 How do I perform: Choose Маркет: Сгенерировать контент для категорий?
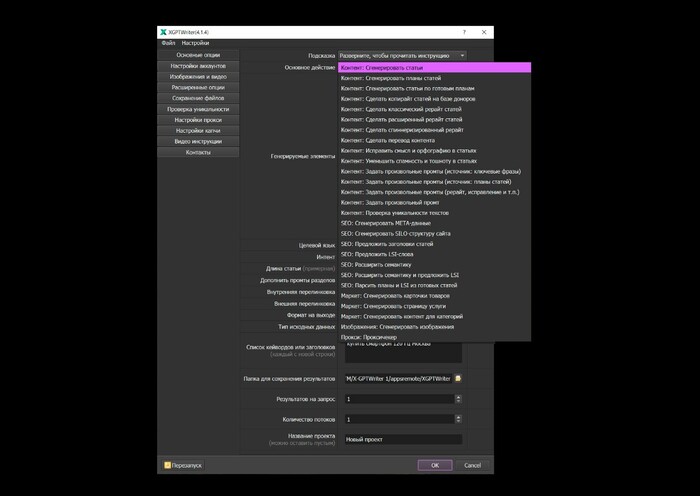(434, 317)
